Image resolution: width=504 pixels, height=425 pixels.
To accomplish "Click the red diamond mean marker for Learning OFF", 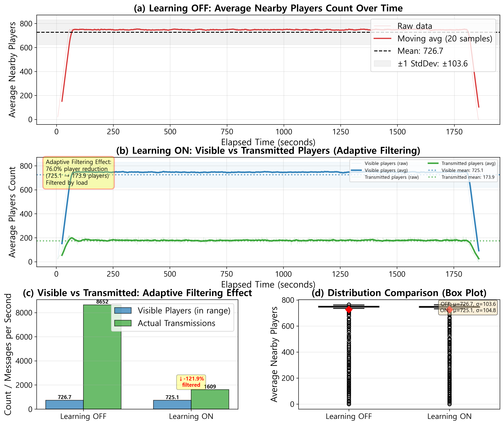I will (349, 309).
